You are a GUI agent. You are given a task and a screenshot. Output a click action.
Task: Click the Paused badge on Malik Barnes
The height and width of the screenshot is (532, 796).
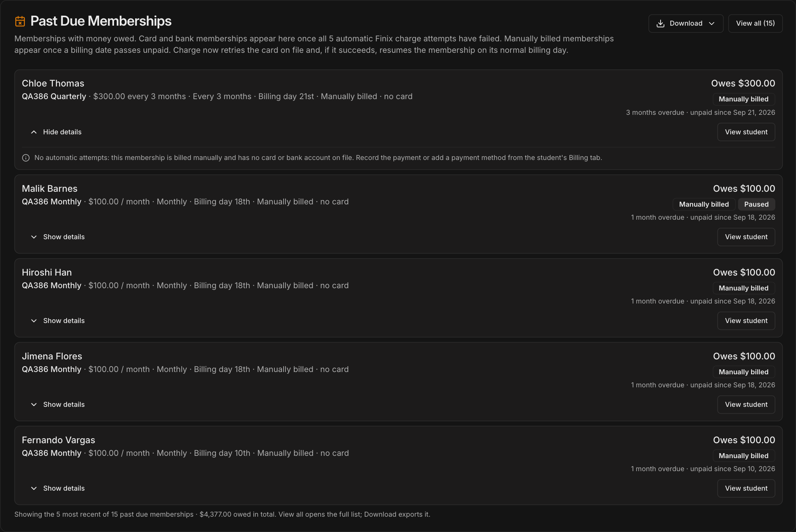(757, 204)
